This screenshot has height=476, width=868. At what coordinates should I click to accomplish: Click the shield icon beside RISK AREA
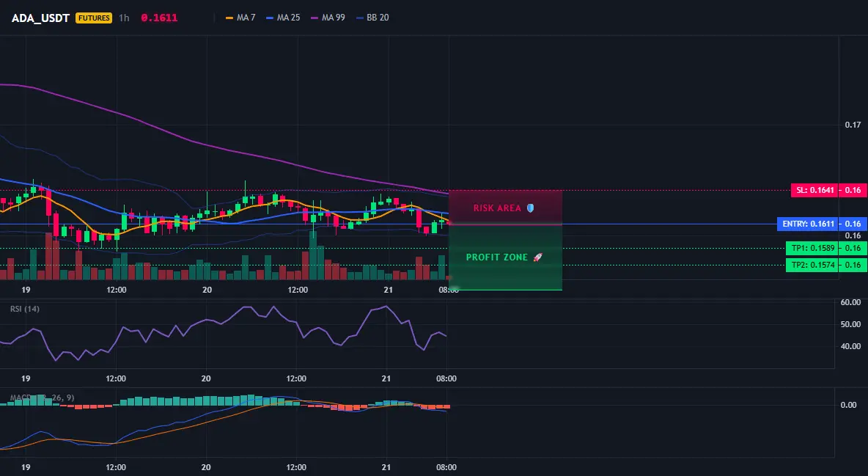530,208
